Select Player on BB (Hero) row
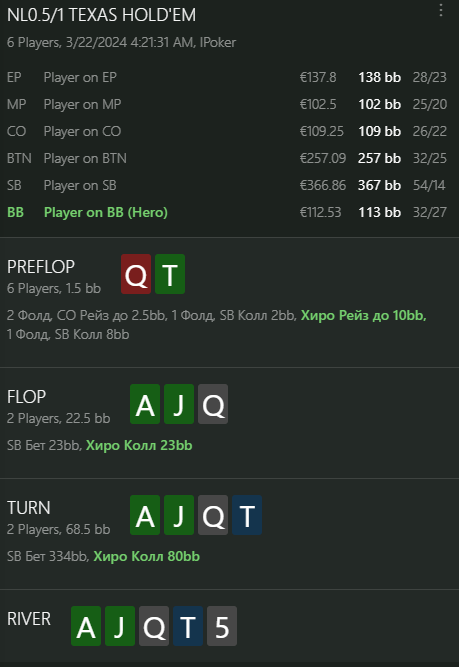The width and height of the screenshot is (459, 667). (x=227, y=212)
